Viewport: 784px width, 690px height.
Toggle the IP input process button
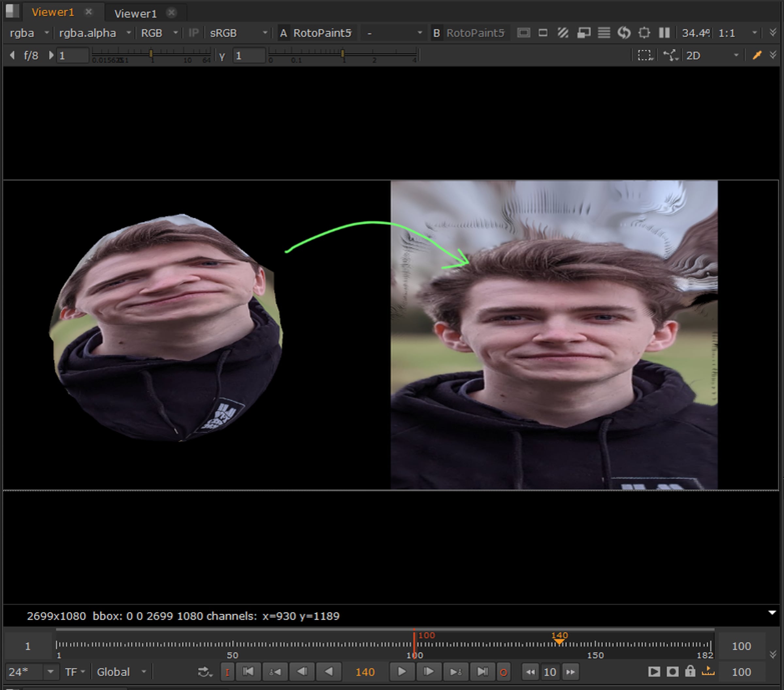[x=193, y=33]
